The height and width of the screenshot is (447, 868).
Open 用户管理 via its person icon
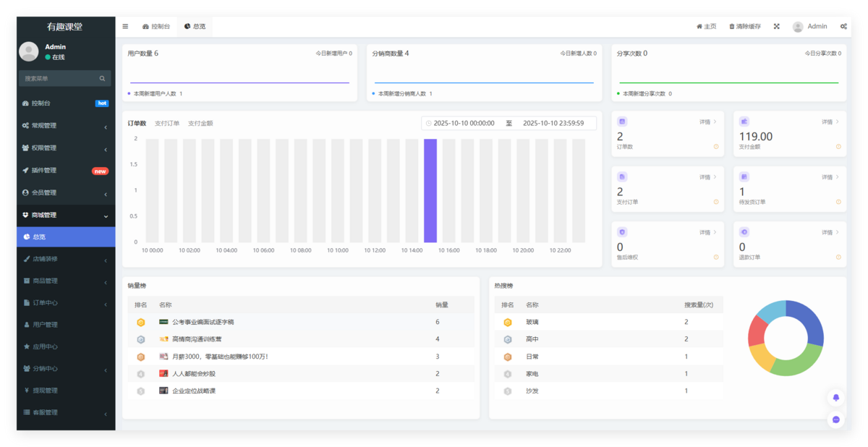(x=27, y=325)
